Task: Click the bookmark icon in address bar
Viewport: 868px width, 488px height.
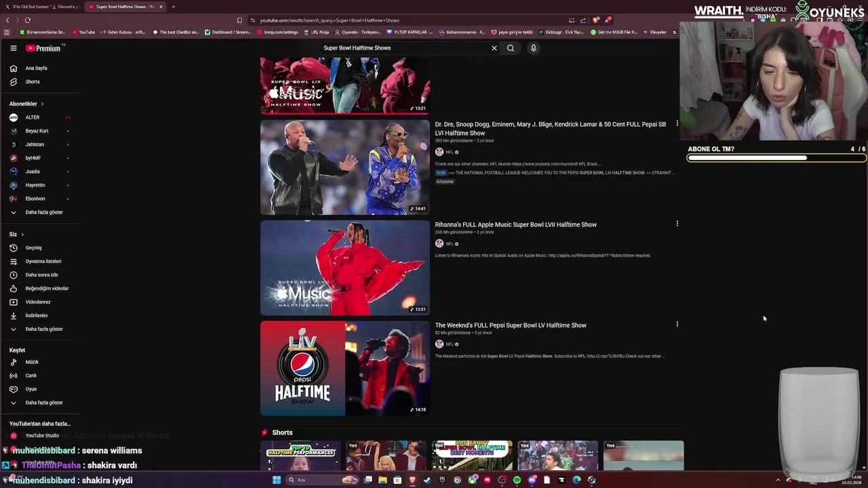Action: click(x=239, y=20)
